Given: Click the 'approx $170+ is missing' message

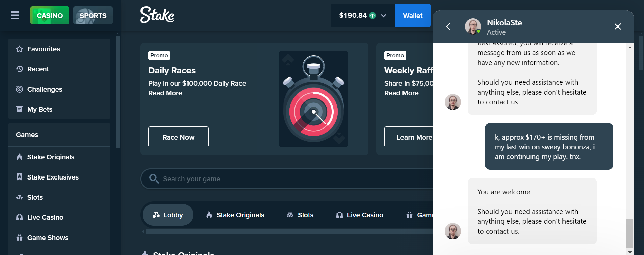Looking at the screenshot, I should click(549, 147).
